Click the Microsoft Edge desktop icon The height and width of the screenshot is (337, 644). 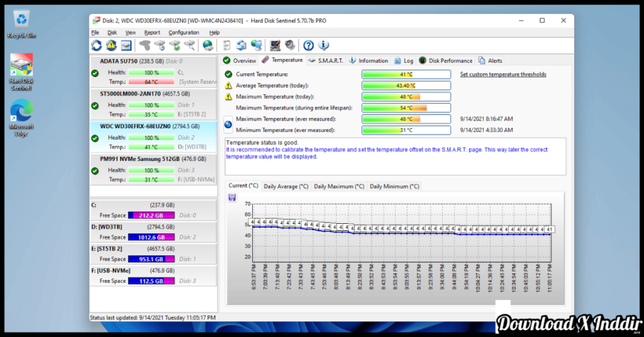(x=21, y=118)
